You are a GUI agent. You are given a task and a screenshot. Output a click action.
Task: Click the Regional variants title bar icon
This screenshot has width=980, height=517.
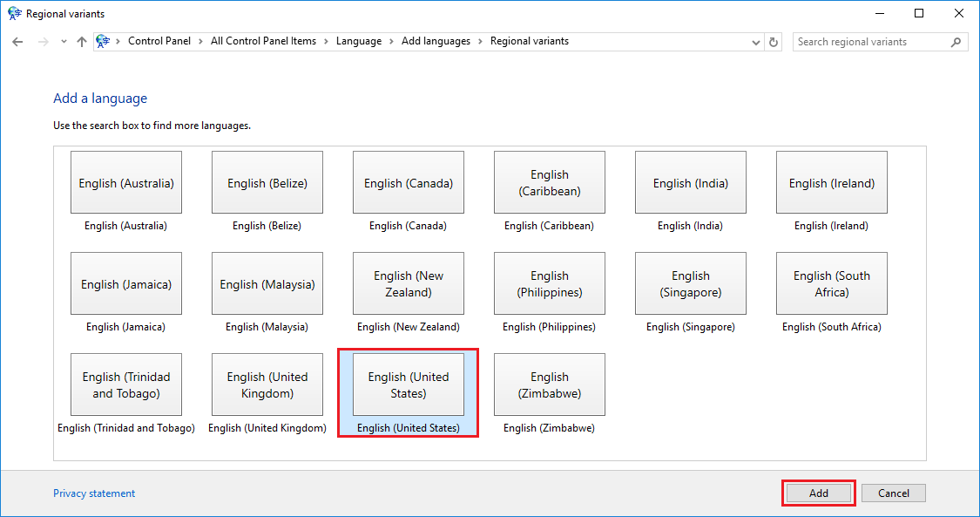pos(12,13)
